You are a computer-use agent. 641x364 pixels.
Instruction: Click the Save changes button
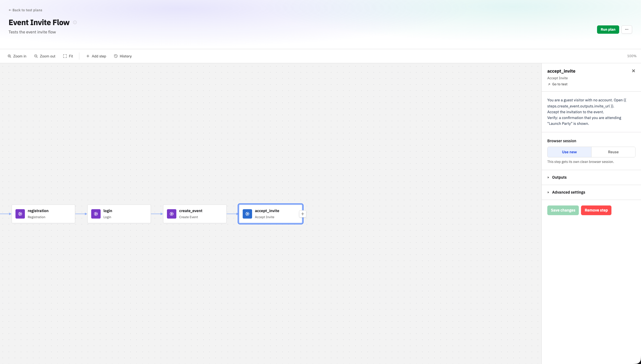click(563, 210)
